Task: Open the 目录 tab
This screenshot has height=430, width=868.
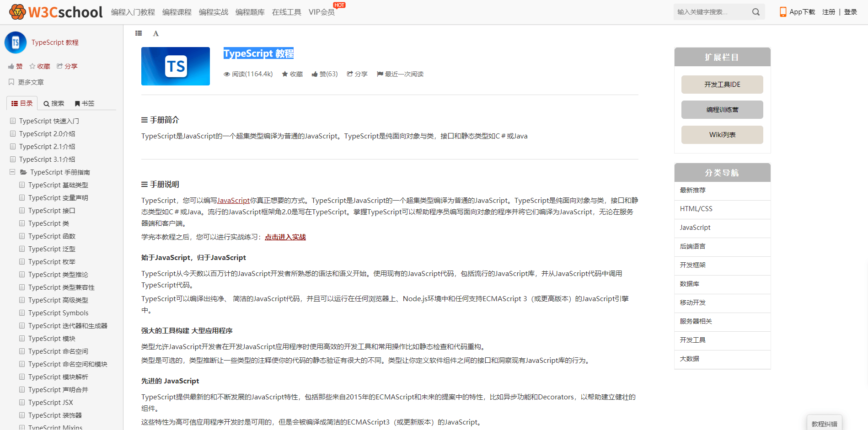Action: pos(22,103)
